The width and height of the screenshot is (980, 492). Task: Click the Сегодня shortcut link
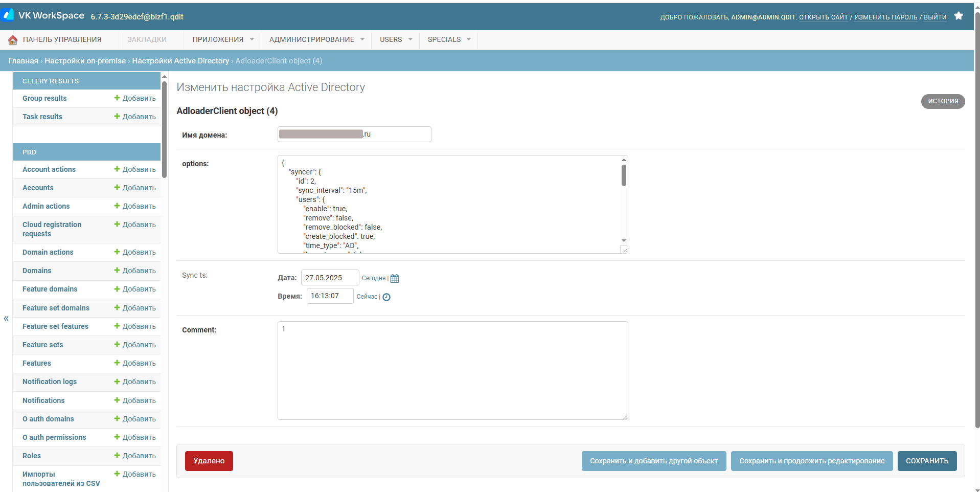373,278
